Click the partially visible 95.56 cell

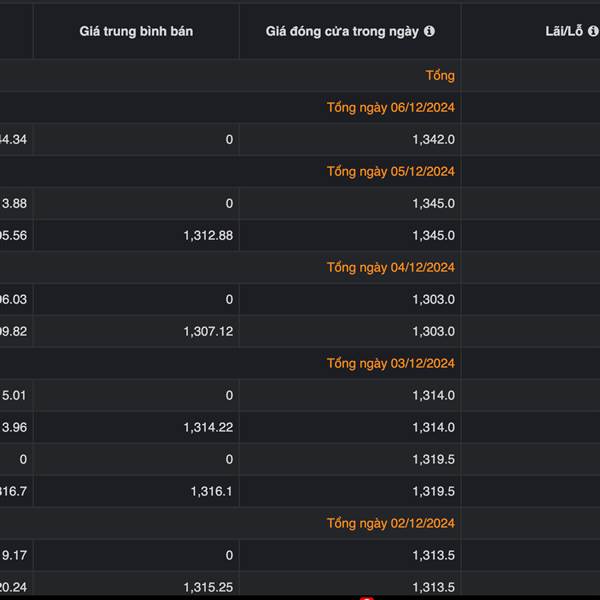tap(14, 235)
